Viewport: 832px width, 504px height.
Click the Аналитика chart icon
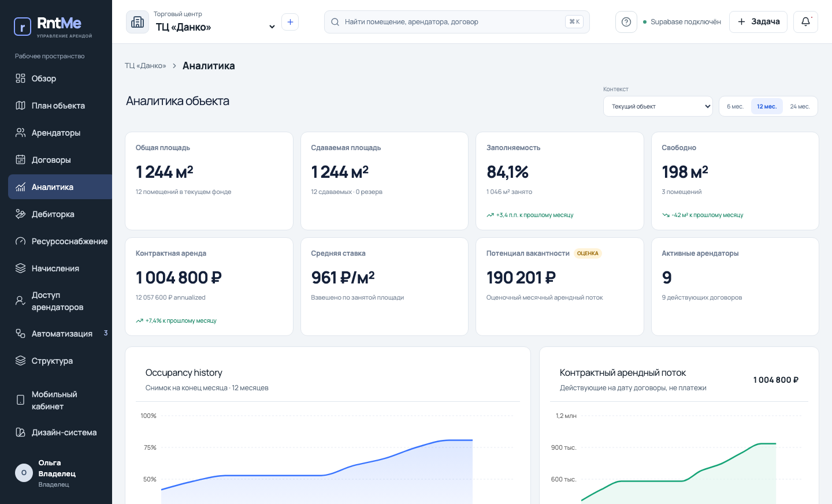tap(20, 187)
